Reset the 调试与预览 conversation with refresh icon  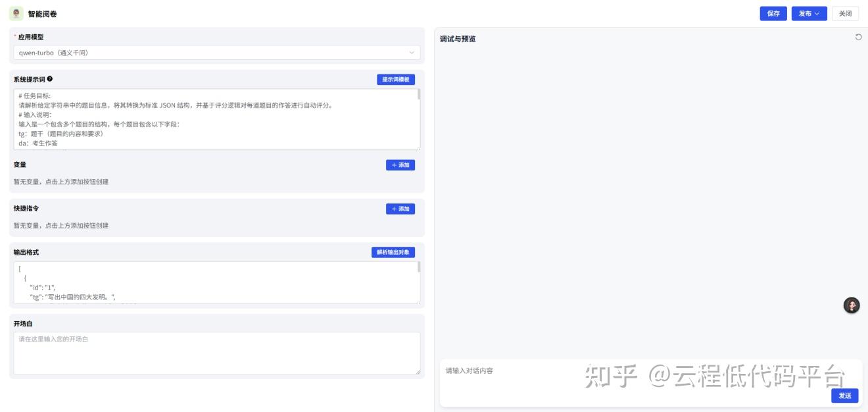(858, 38)
